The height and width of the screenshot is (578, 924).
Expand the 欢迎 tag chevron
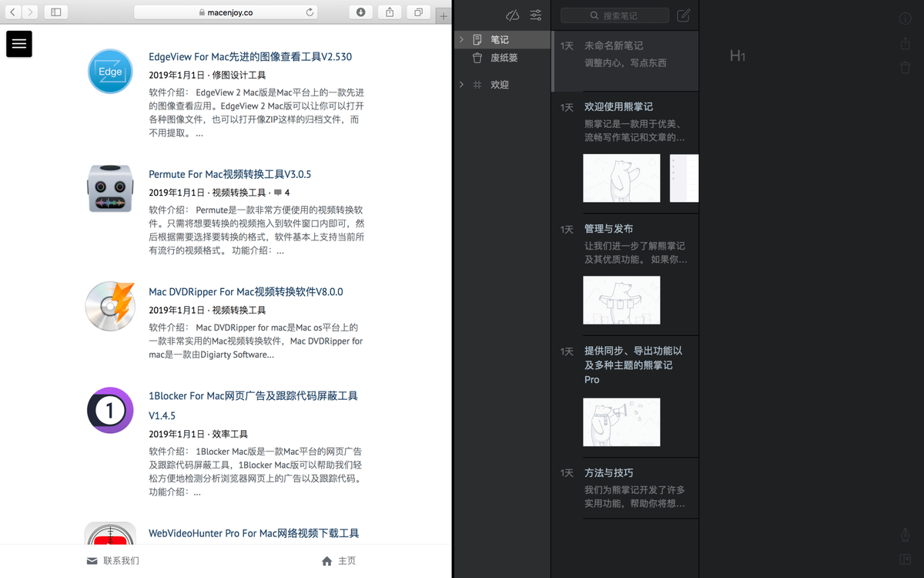[x=460, y=85]
